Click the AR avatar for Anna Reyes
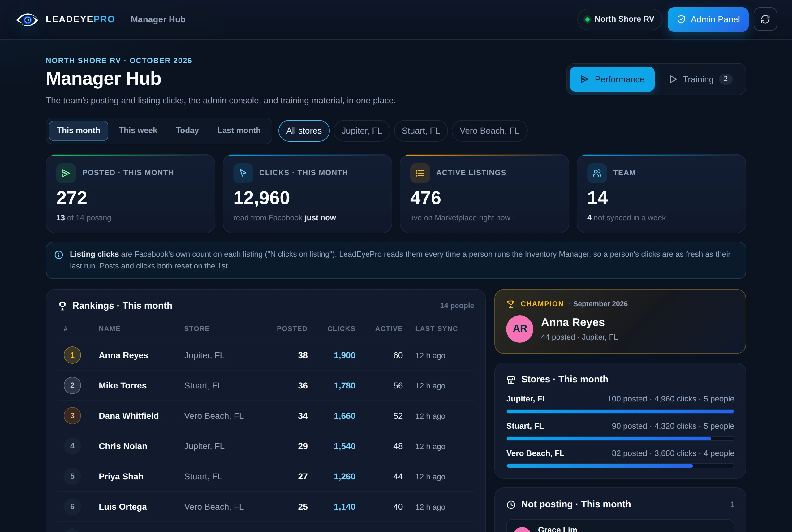The image size is (792, 532). coord(520,329)
